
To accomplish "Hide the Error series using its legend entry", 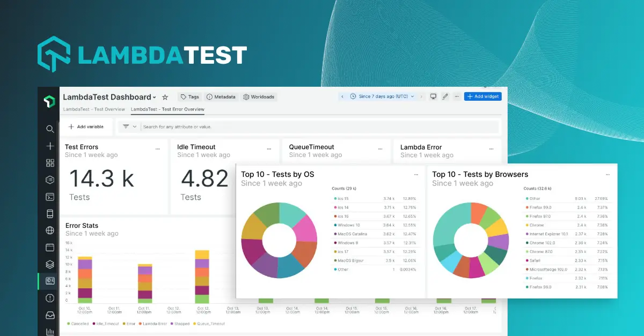I will point(129,324).
